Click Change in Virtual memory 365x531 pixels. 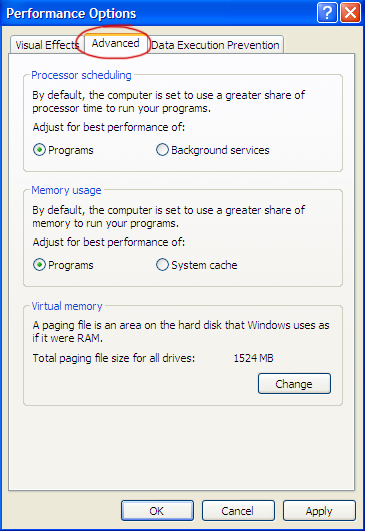294,384
